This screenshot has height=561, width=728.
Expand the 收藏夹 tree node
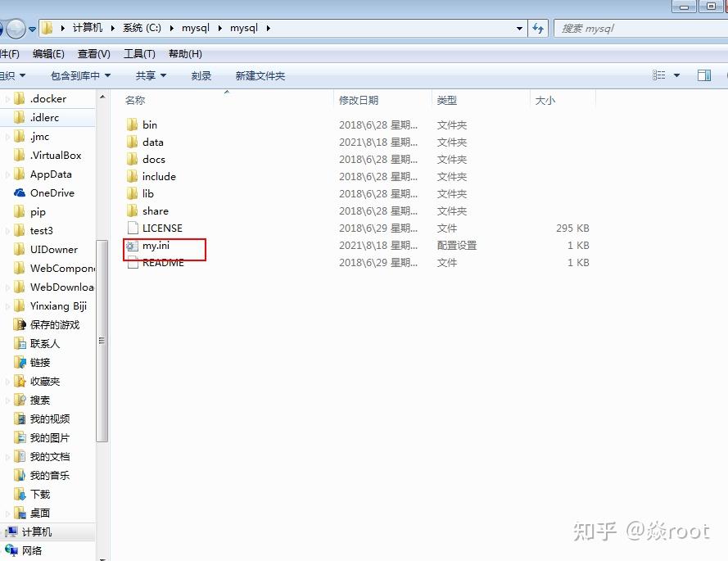click(7, 382)
